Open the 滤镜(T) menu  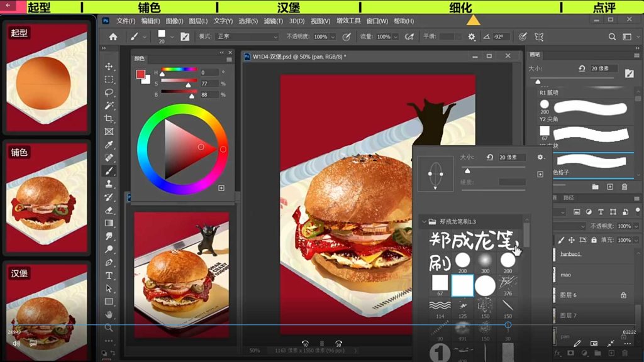[x=273, y=21]
